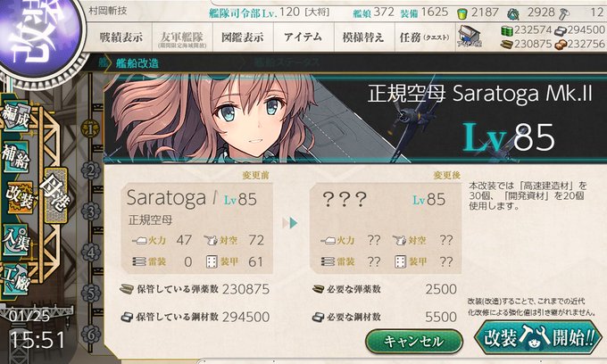Start remodel with 改装開始 button
This screenshot has height=364, width=607.
pyautogui.click(x=538, y=338)
